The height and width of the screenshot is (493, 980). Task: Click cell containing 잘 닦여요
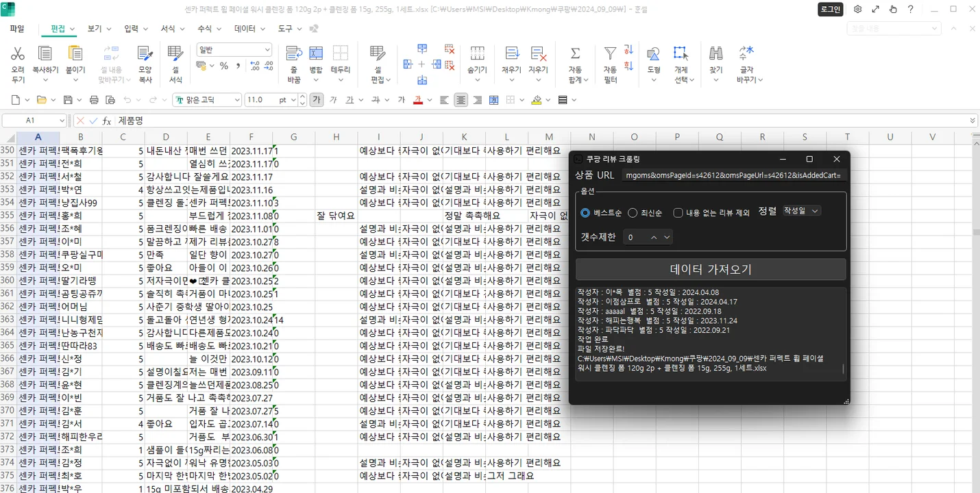336,216
